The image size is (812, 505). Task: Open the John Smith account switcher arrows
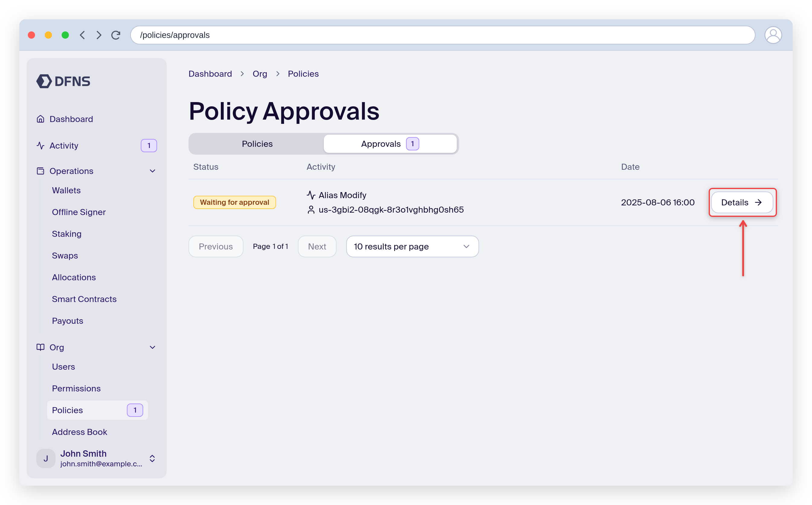(152, 458)
